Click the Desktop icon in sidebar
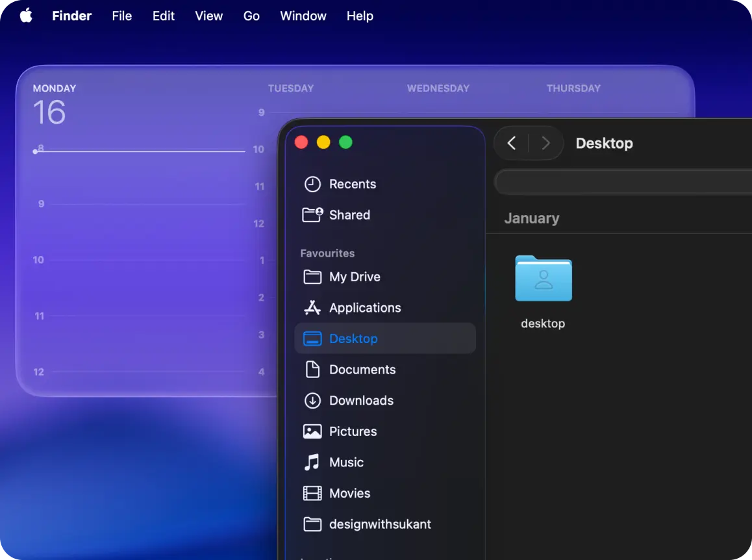Image resolution: width=752 pixels, height=560 pixels. click(312, 338)
